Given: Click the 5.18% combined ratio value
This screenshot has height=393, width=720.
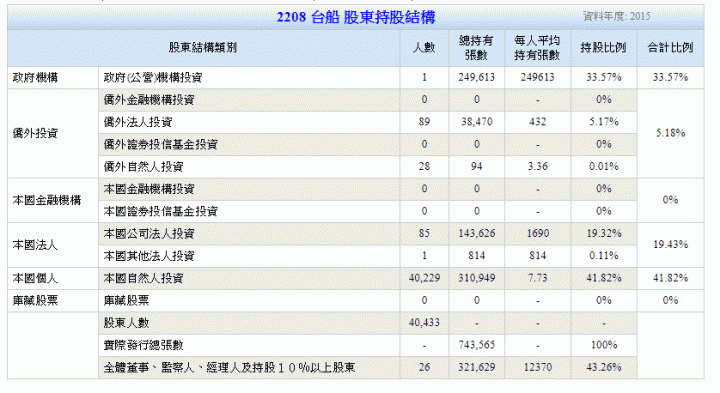Looking at the screenshot, I should (x=670, y=133).
